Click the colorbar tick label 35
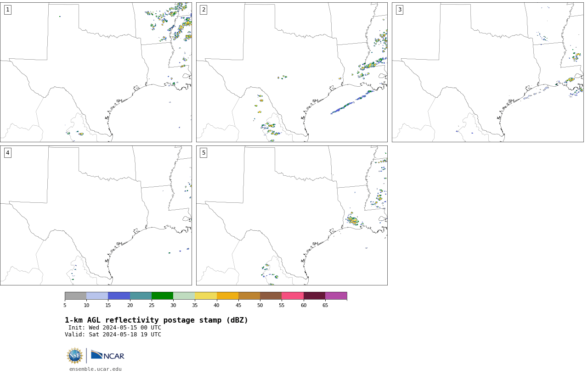Viewport: 588px width, 374px height. (195, 305)
